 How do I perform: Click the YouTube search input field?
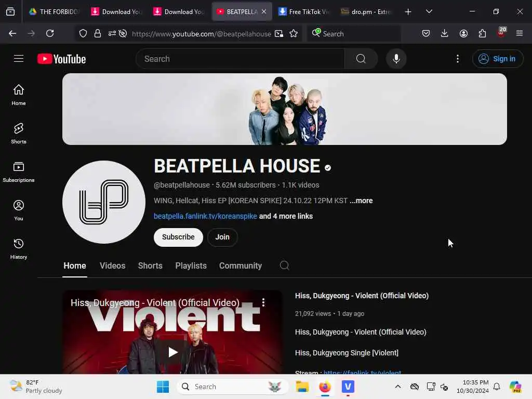[x=240, y=59]
